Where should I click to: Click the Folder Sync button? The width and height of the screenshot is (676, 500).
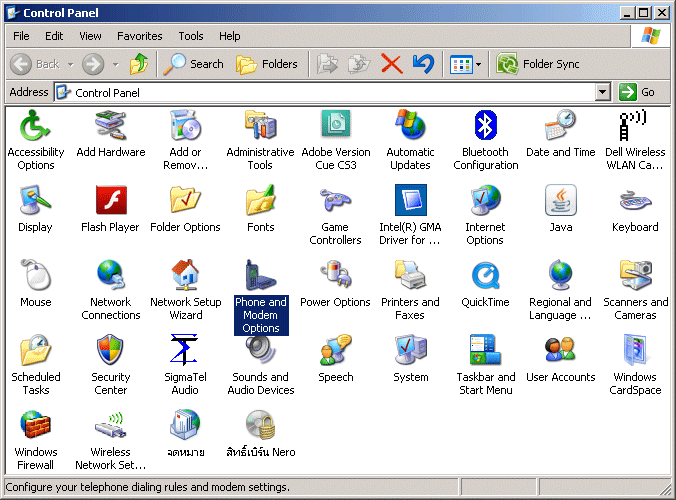[x=537, y=64]
